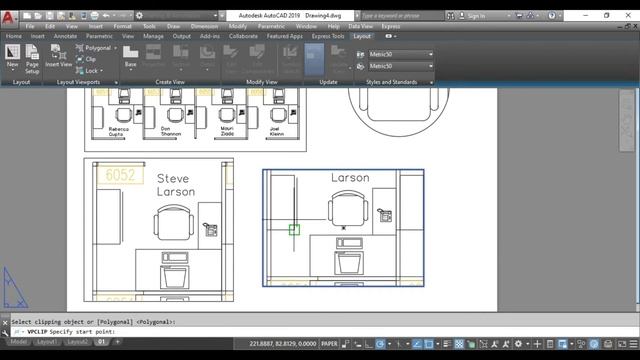Click the New drawing icon in Quick Access toolbar

click(27, 16)
